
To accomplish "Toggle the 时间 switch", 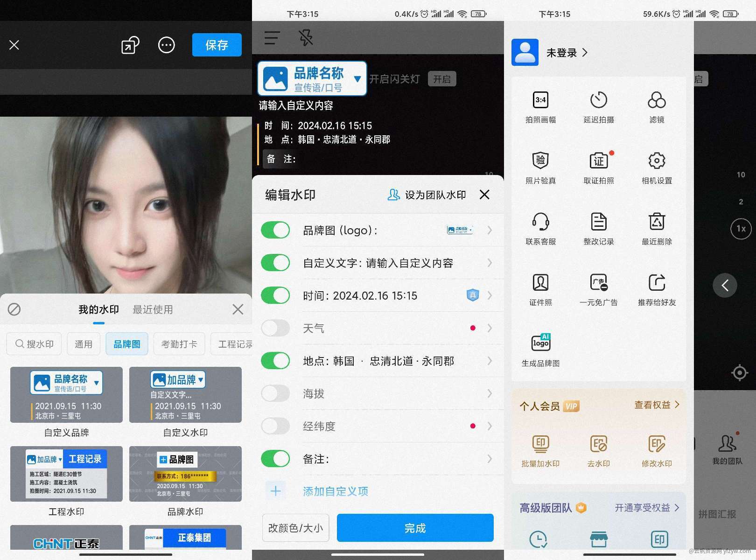I will (275, 295).
